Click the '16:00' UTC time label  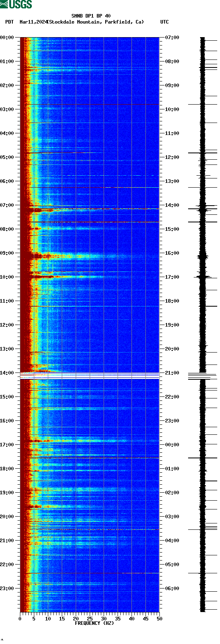coord(172,253)
